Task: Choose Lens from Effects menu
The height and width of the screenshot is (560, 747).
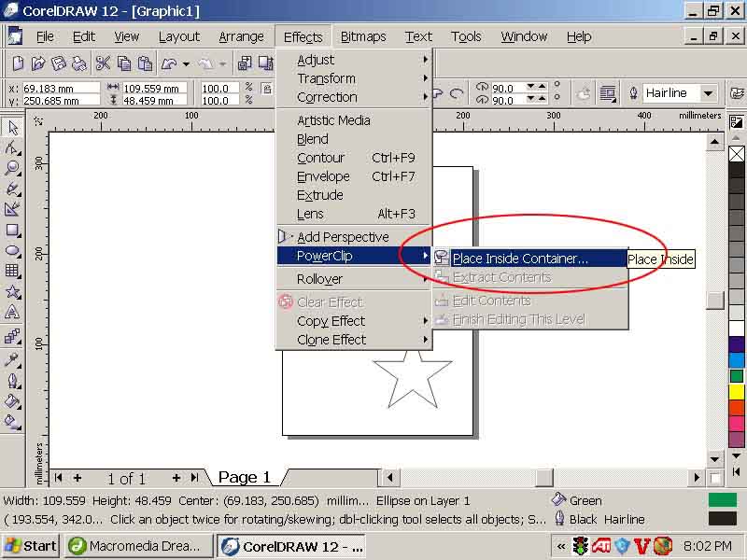Action: tap(355, 215)
